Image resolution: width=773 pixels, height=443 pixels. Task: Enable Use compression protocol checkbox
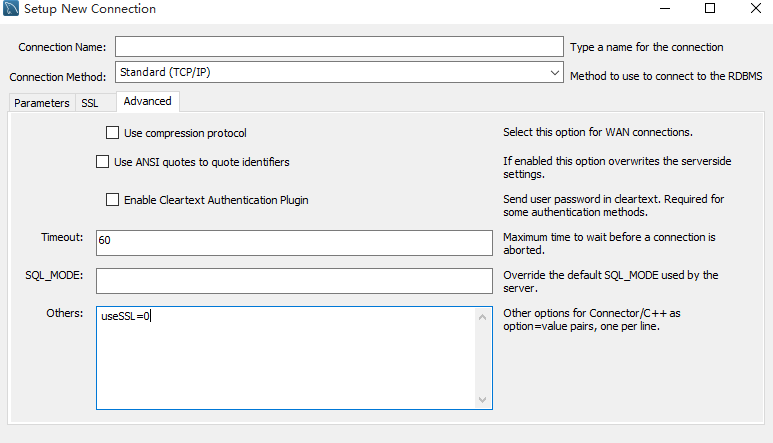113,133
